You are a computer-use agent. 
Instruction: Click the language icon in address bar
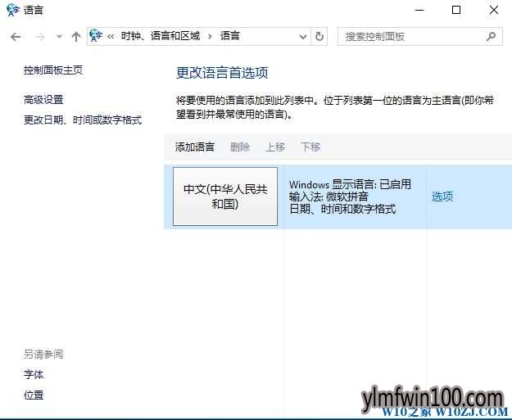tap(96, 35)
